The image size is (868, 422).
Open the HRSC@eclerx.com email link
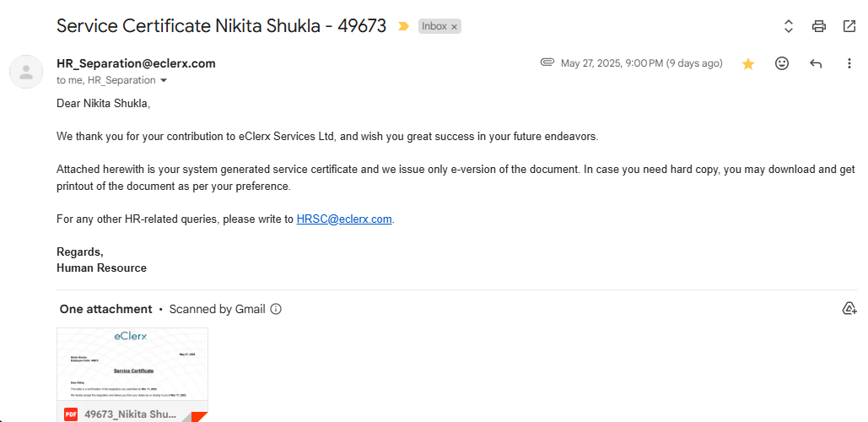click(344, 219)
